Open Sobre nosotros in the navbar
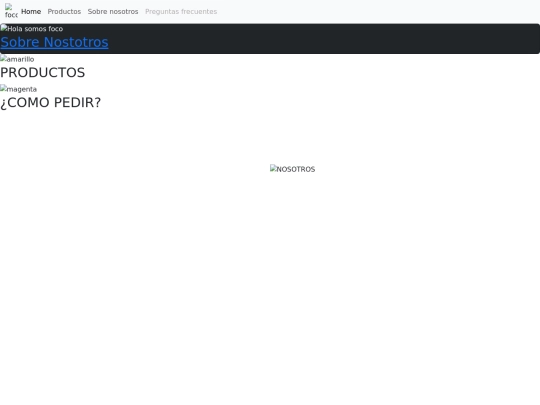540x405 pixels. pyautogui.click(x=113, y=11)
